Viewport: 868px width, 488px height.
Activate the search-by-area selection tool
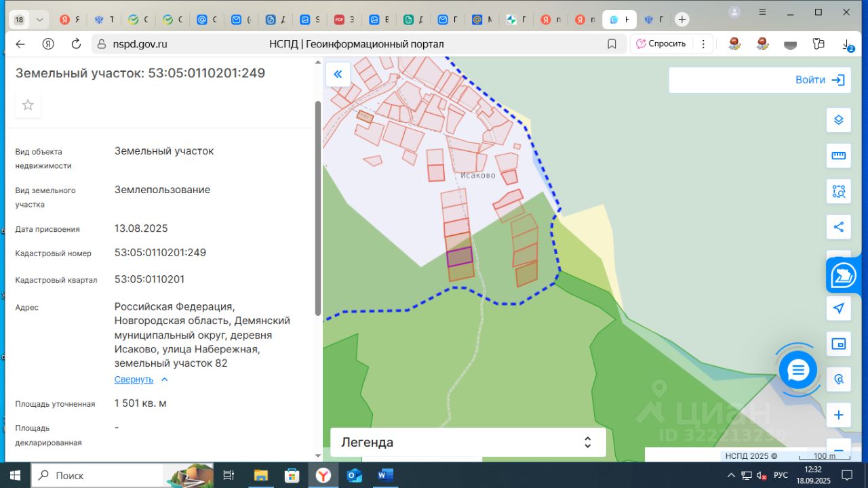(x=839, y=191)
